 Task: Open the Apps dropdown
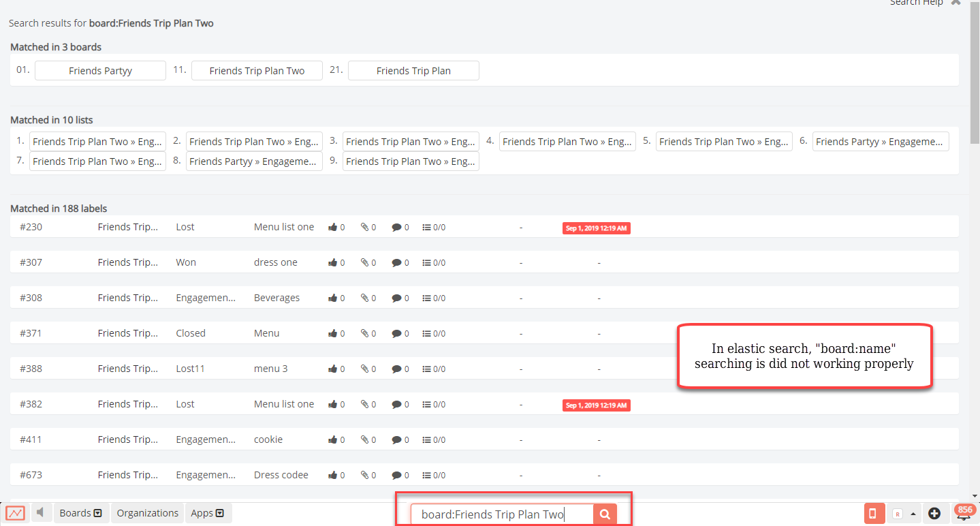point(208,512)
